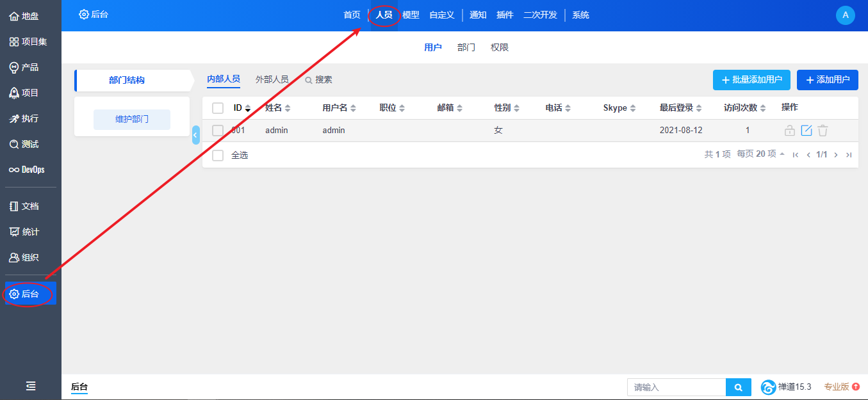Click the delete trash icon in admin row

pyautogui.click(x=823, y=131)
